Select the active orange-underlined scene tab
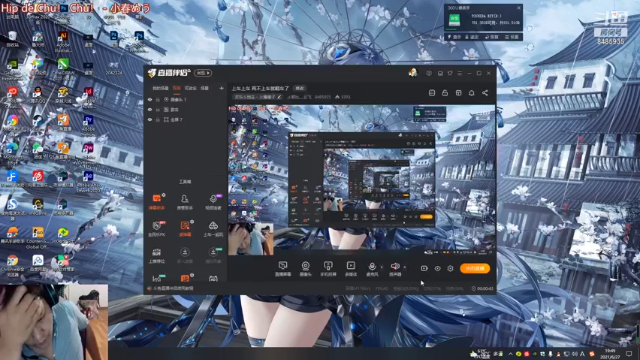This screenshot has width=640, height=360. coord(177,88)
